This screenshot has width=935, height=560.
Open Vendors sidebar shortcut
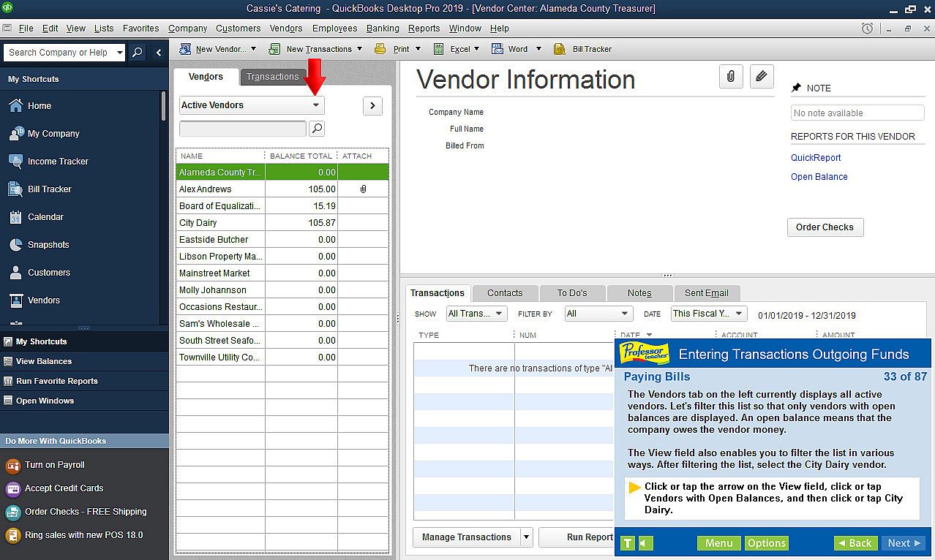tap(35, 300)
